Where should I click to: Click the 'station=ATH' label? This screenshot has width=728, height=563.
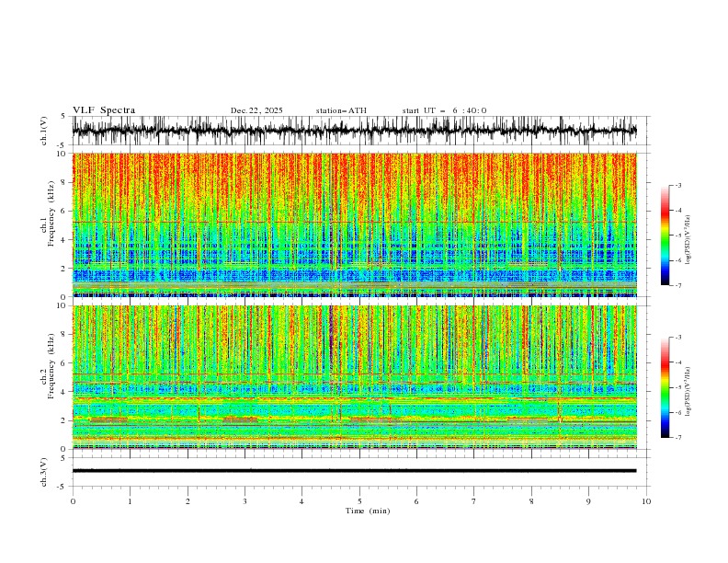pos(341,110)
